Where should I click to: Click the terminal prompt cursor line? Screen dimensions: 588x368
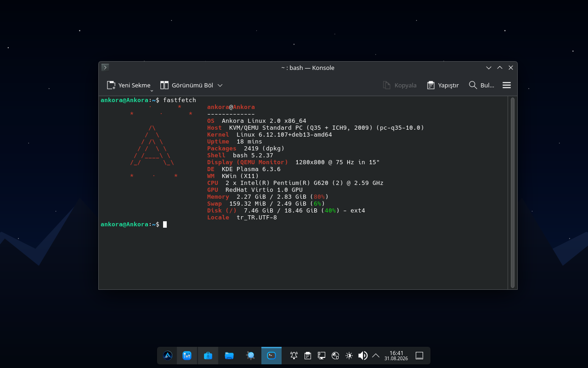(134, 224)
